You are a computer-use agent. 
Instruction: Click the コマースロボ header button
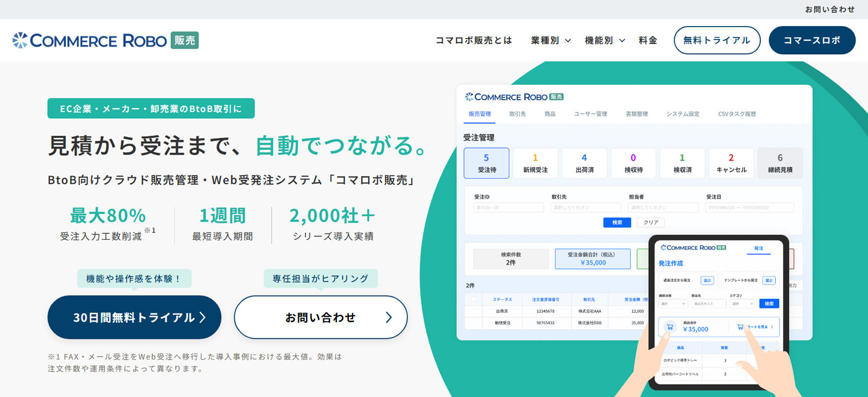pyautogui.click(x=812, y=40)
